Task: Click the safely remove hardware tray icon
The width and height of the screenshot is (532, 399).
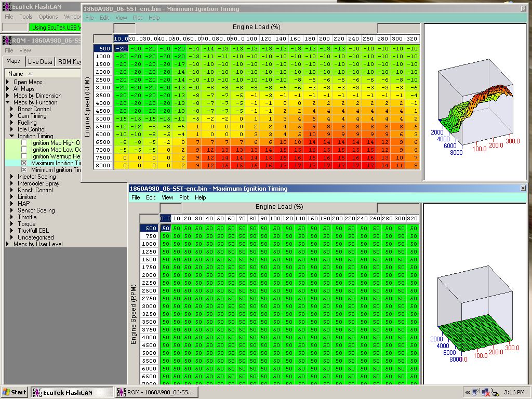Action: point(495,393)
